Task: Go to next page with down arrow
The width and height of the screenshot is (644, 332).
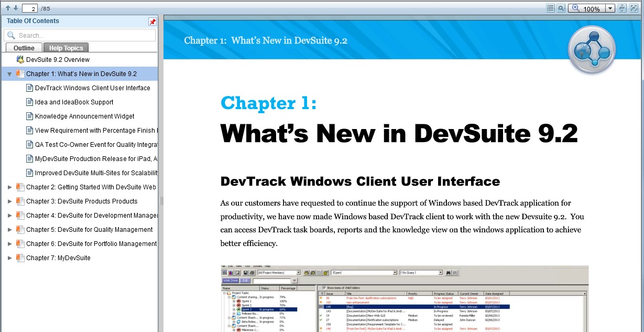Action: (x=16, y=8)
